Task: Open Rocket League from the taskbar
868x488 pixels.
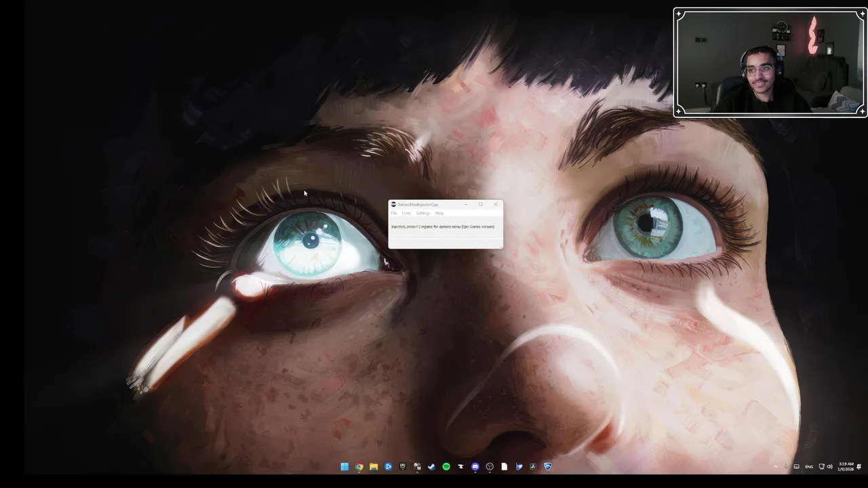Action: coord(548,466)
